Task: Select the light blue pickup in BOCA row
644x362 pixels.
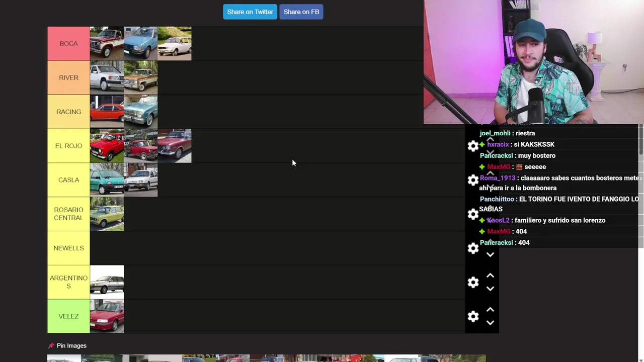Action: coord(140,44)
